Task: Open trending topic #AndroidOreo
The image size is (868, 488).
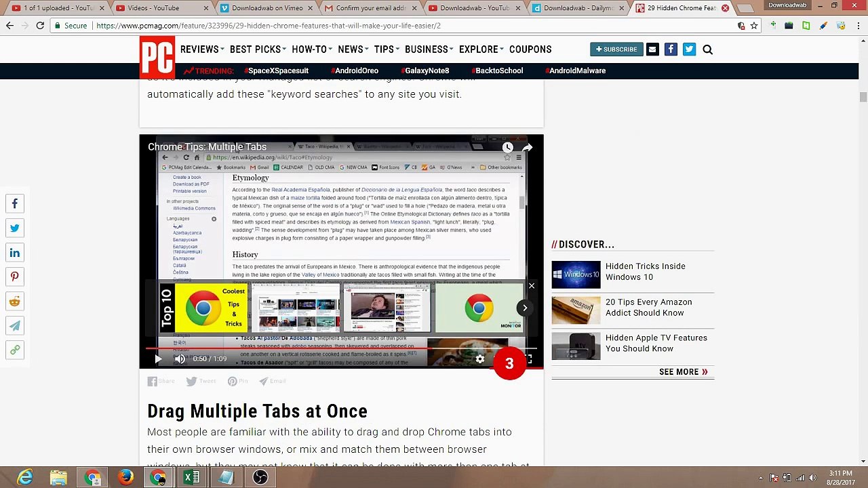Action: click(x=355, y=70)
